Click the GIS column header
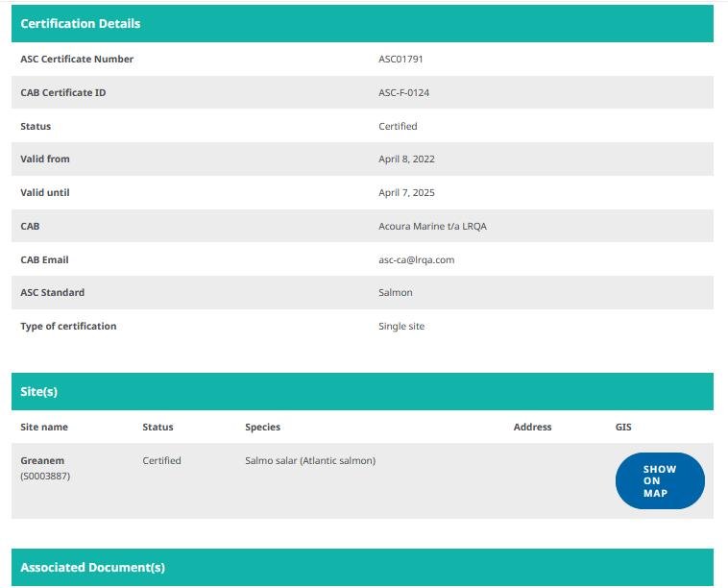 pos(623,427)
